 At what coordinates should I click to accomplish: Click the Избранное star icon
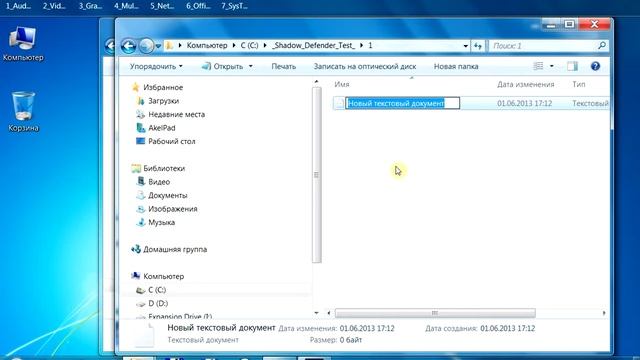(x=136, y=87)
